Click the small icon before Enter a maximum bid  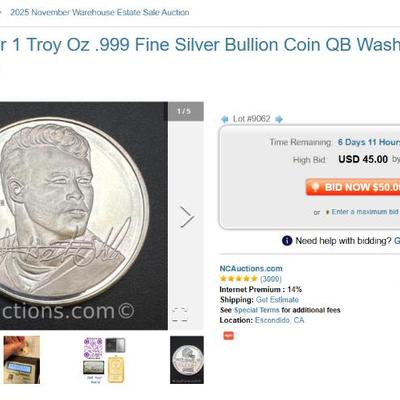(x=327, y=212)
